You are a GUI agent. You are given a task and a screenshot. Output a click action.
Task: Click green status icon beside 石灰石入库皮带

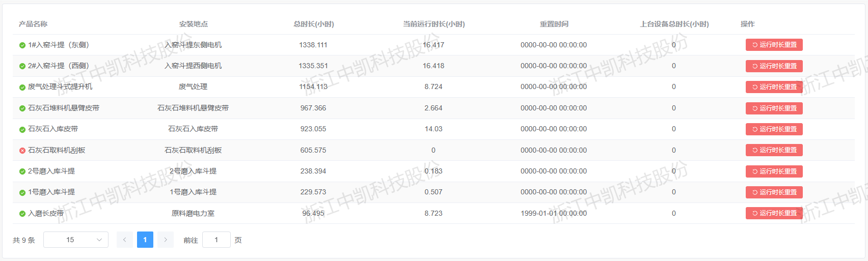[22, 130]
